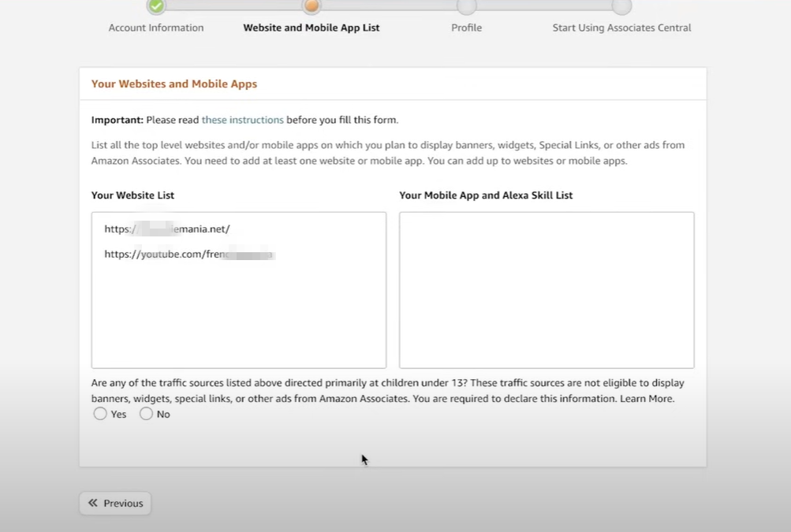Image resolution: width=791 pixels, height=532 pixels.
Task: Select the Start Using Associates Central label
Action: click(621, 28)
